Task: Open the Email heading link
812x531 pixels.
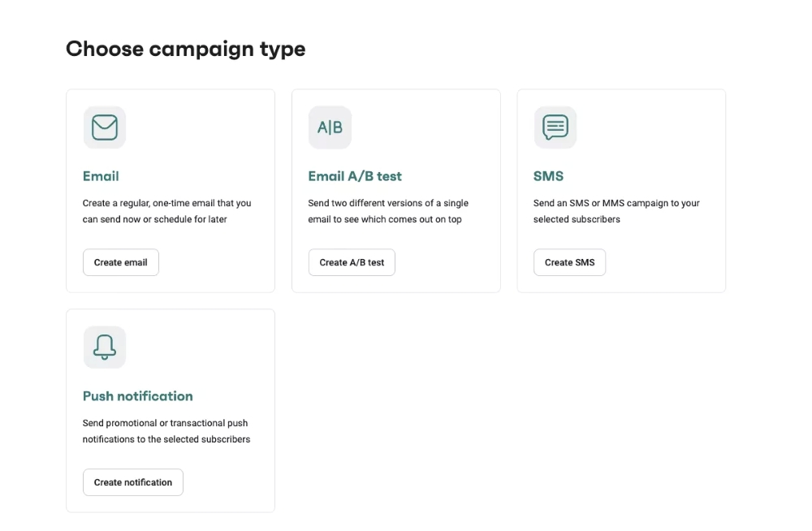Action: point(101,175)
